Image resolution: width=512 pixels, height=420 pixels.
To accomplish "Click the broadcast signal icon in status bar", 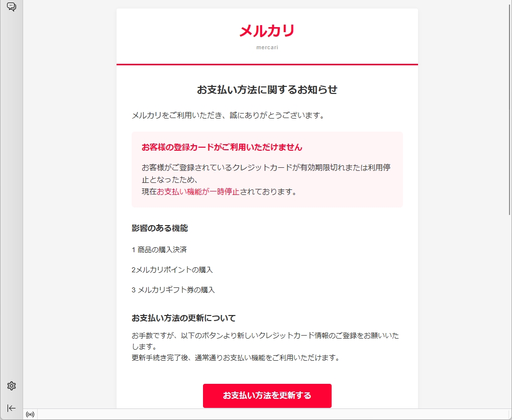I will [30, 414].
